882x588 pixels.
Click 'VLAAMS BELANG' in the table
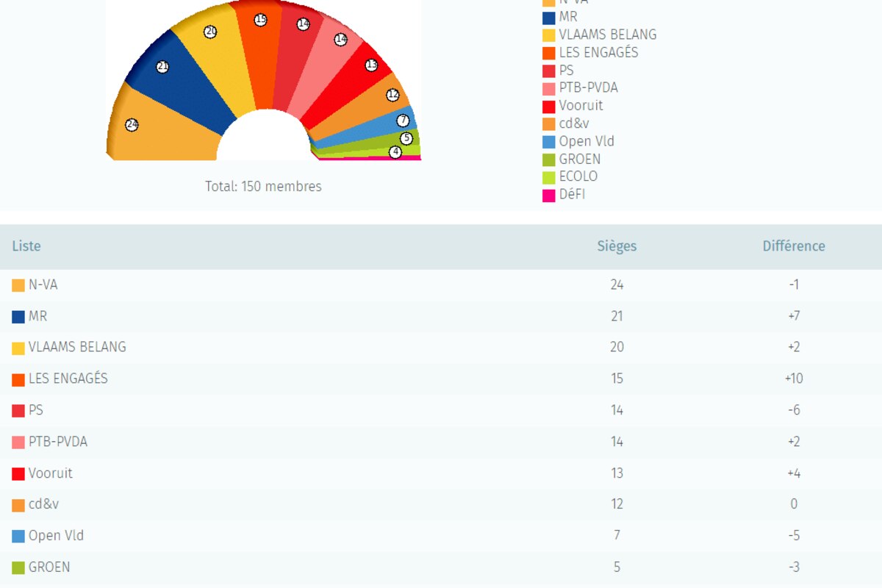pyautogui.click(x=77, y=347)
